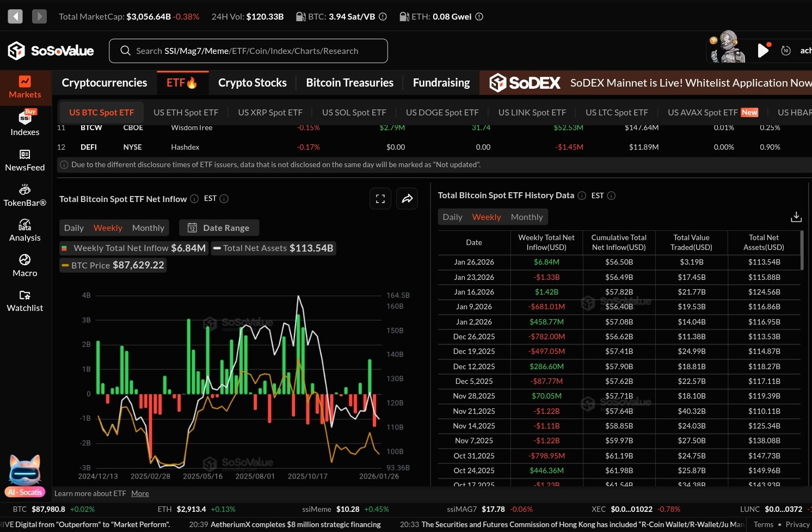Viewport: 812px width, 532px height.
Task: Open the Date Range picker
Action: click(x=219, y=228)
